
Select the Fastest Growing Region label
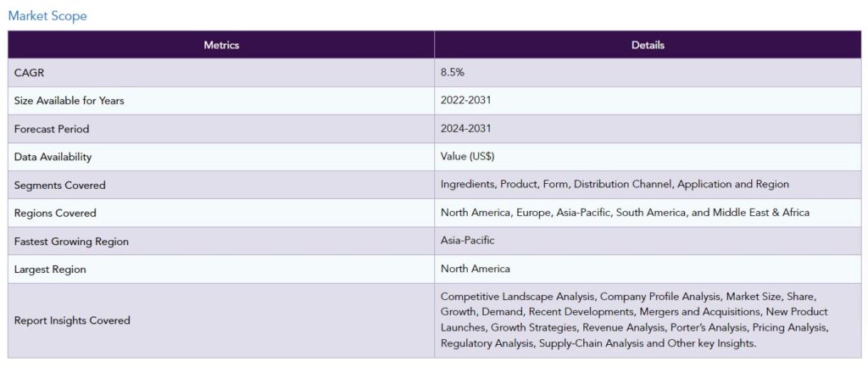[71, 242]
